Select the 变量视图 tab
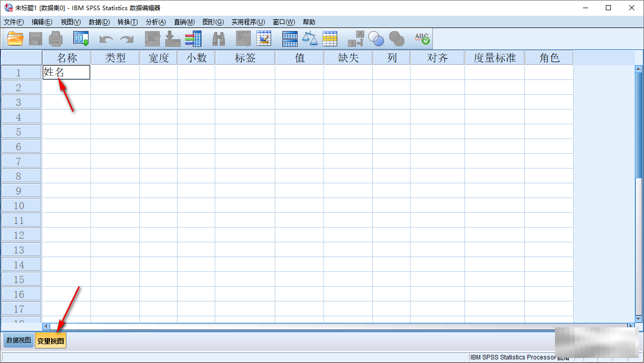This screenshot has width=644, height=363. point(50,341)
